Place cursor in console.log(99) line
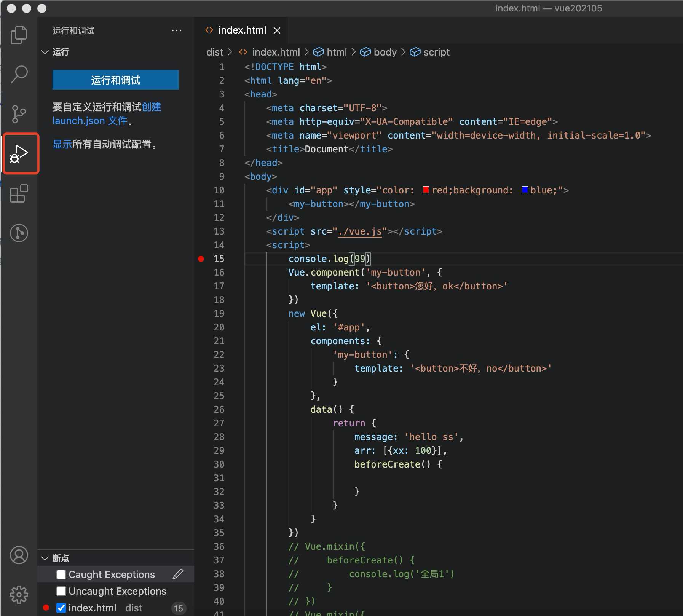This screenshot has height=616, width=683. click(x=329, y=259)
